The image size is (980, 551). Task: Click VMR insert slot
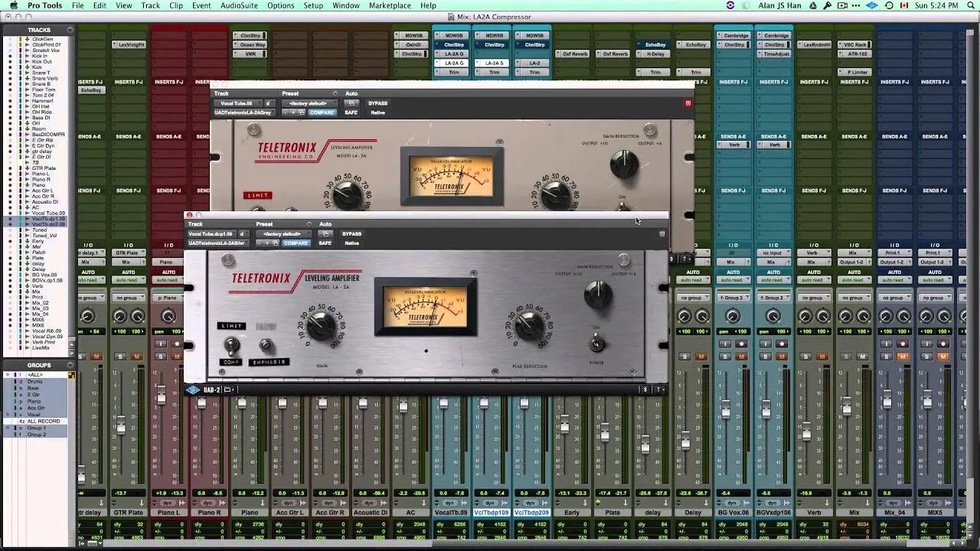[x=250, y=54]
